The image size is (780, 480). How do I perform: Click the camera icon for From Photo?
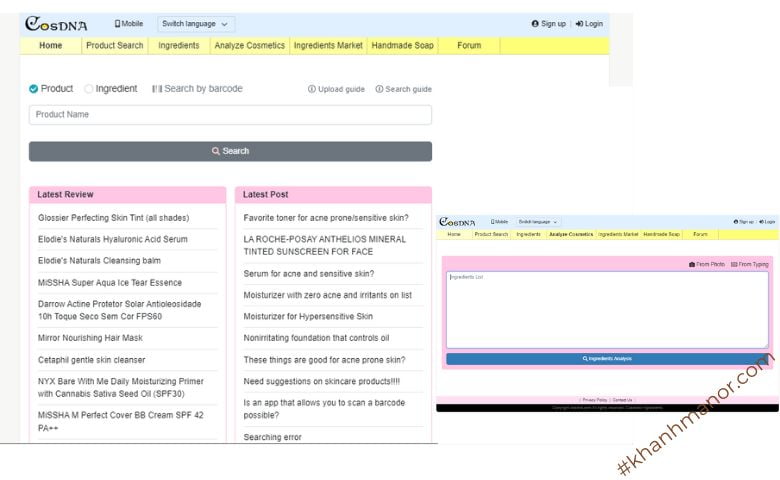[x=692, y=264]
